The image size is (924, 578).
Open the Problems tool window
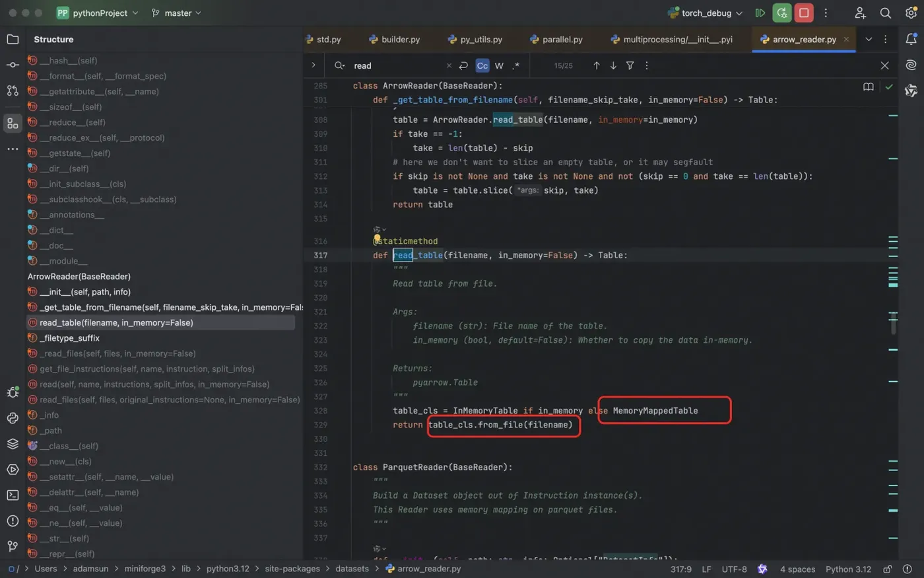[x=13, y=521]
